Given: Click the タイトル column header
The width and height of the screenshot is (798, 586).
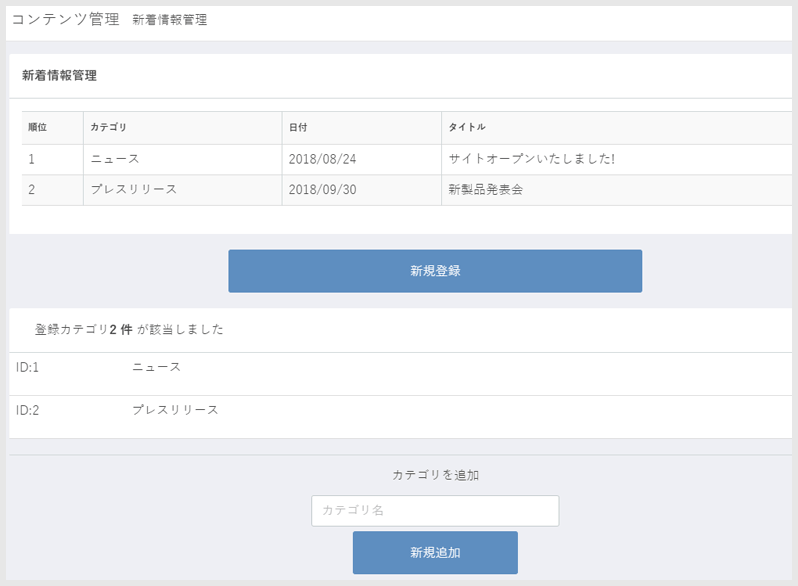Looking at the screenshot, I should (x=467, y=127).
